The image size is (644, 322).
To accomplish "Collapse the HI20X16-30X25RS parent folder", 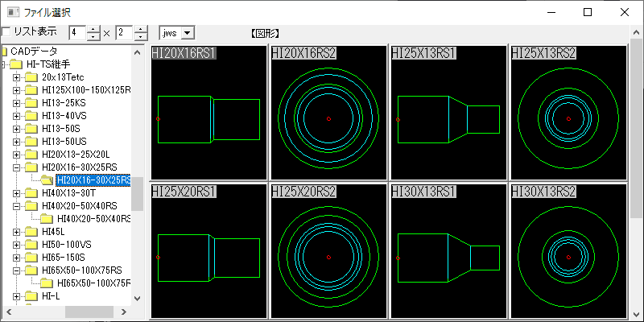I will point(17,167).
